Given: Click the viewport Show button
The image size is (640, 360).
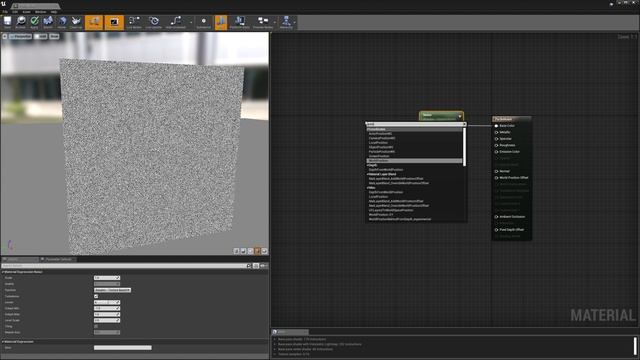Looking at the screenshot, I should tap(54, 36).
